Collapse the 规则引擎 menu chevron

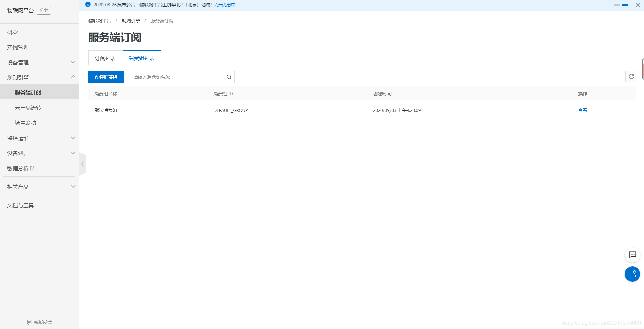point(73,77)
